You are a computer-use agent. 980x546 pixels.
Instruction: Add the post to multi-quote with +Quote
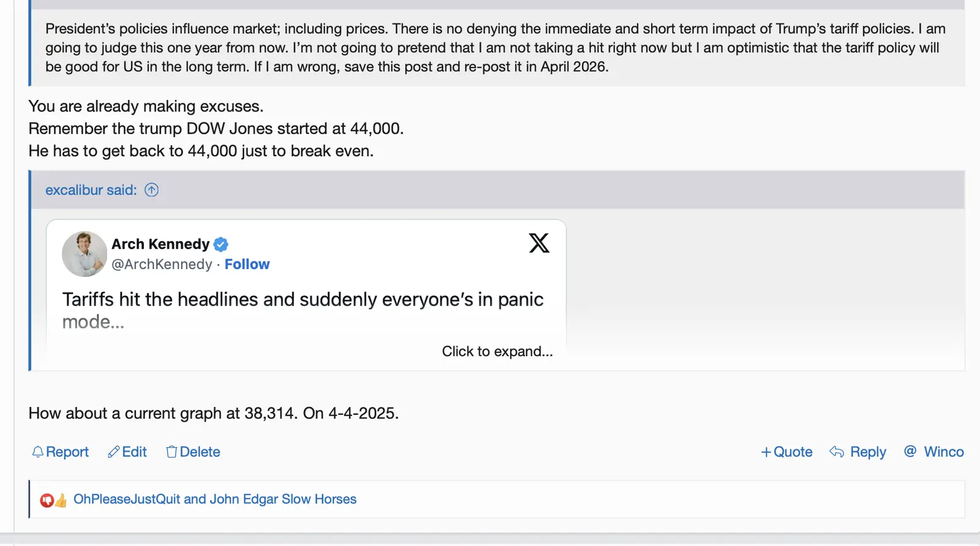click(x=786, y=452)
